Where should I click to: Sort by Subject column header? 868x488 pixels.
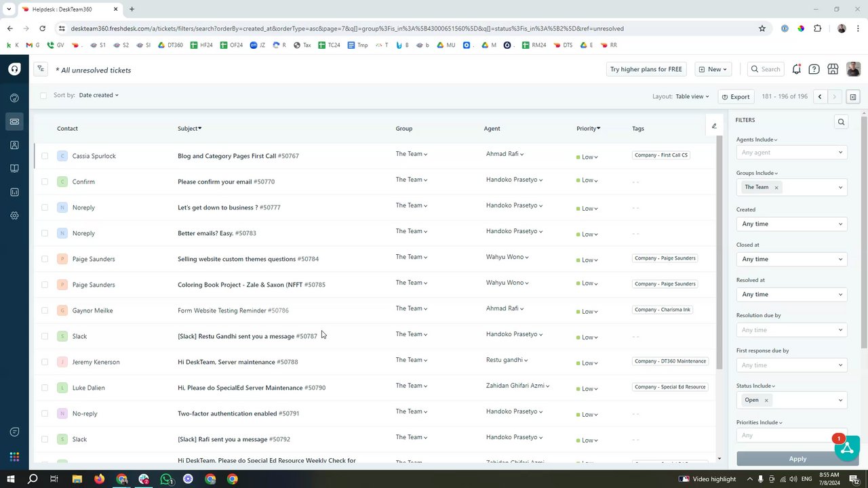189,128
